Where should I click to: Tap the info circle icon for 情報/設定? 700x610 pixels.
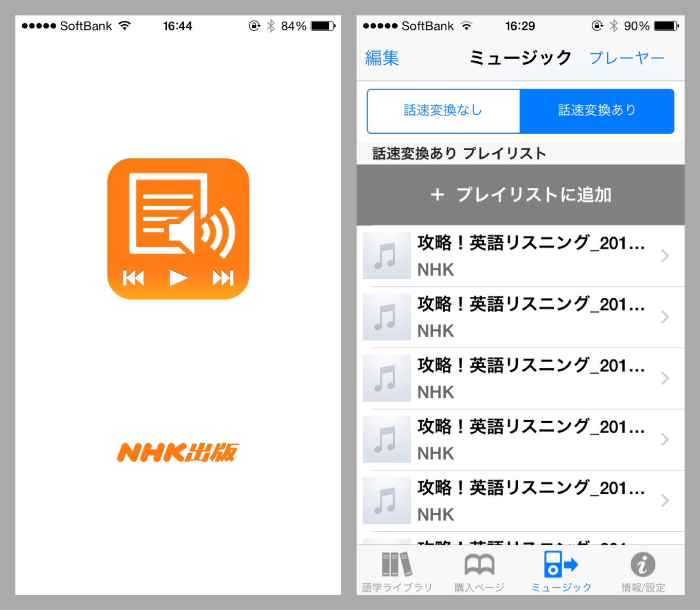(643, 565)
